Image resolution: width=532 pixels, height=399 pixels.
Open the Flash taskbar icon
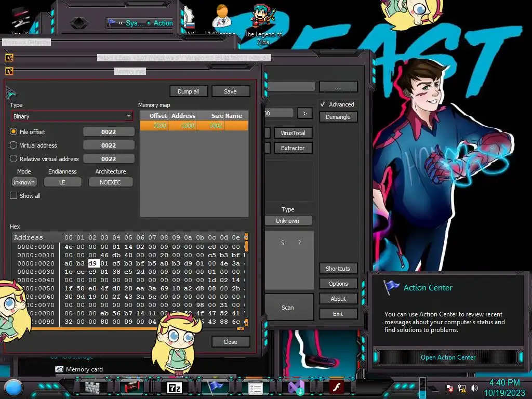click(337, 387)
